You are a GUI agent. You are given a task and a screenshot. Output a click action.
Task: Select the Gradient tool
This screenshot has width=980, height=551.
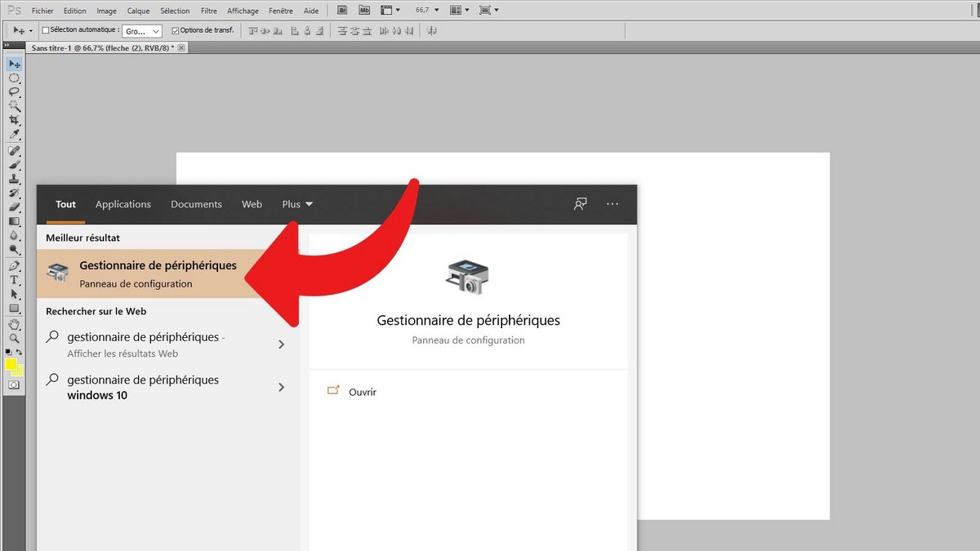tap(15, 220)
